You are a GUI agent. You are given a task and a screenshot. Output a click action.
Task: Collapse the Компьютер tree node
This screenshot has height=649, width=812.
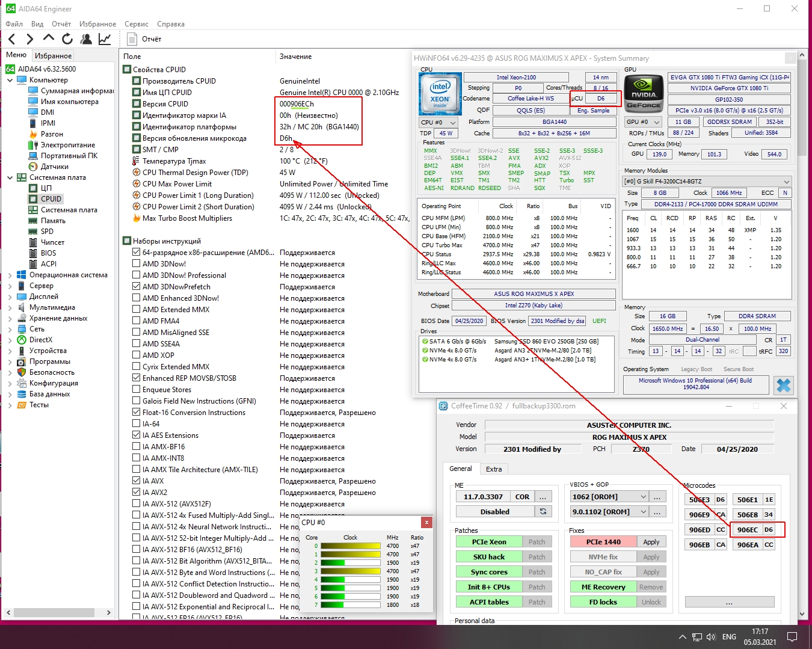10,80
